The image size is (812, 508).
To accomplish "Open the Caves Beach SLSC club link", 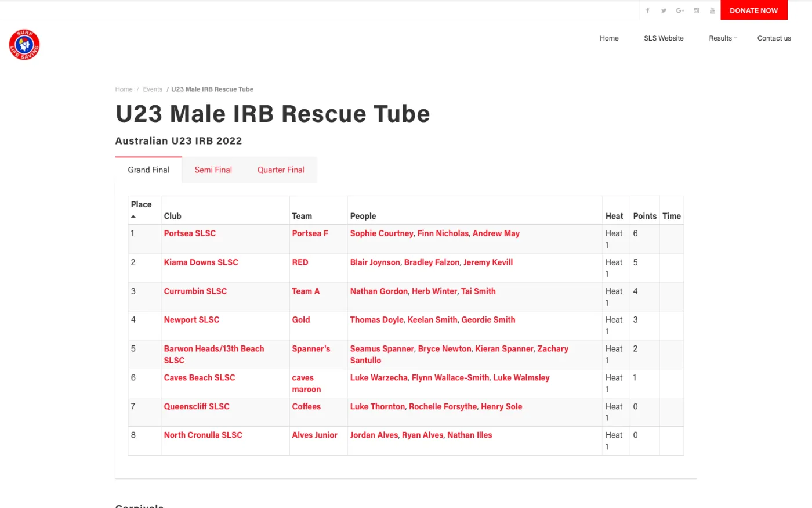I will pyautogui.click(x=200, y=378).
